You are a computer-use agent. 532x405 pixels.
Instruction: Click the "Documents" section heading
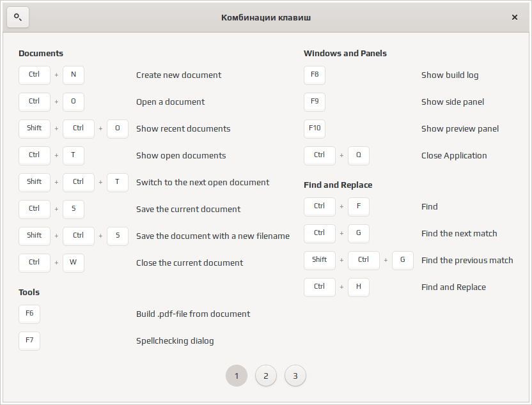(x=41, y=53)
